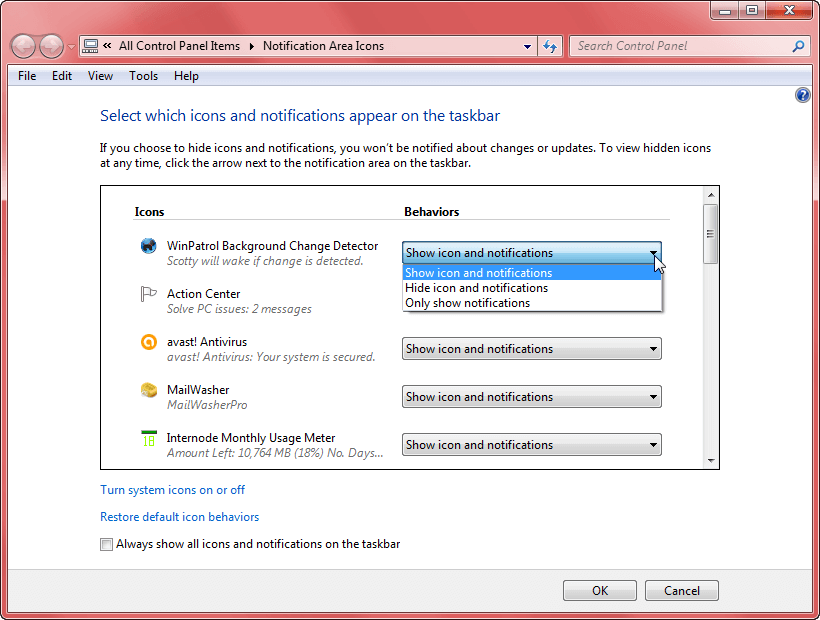Select Action Center entry text
Viewport: 820px width, 620px height.
tap(203, 294)
